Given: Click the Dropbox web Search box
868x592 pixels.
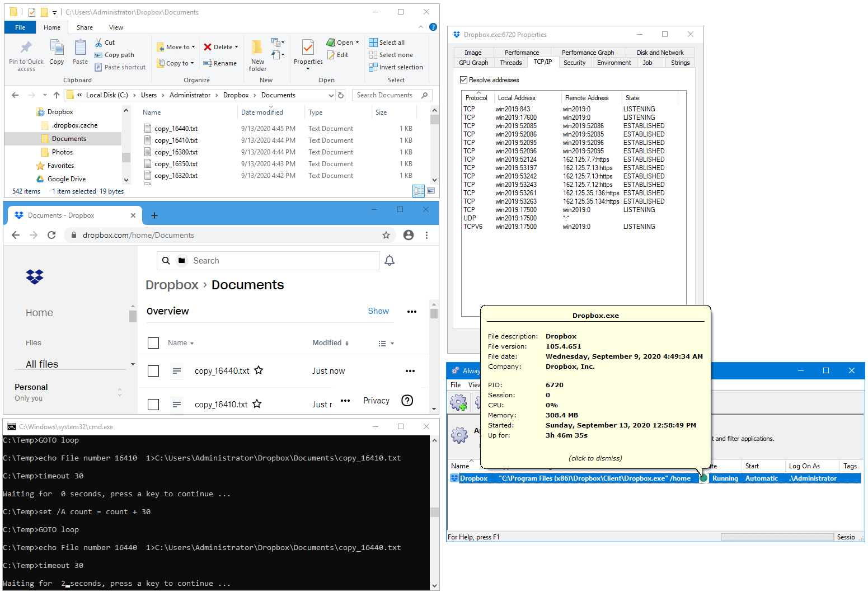Looking at the screenshot, I should [x=268, y=261].
